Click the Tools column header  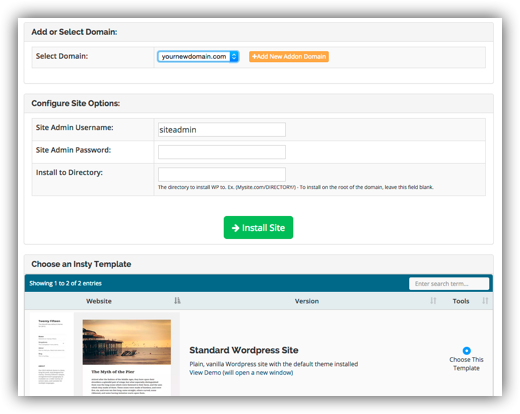(x=461, y=301)
